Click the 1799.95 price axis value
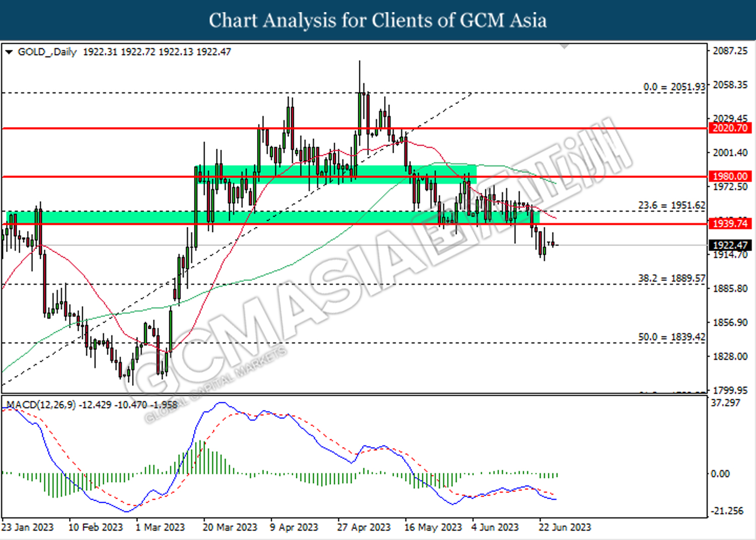This screenshot has width=756, height=540. [x=730, y=390]
